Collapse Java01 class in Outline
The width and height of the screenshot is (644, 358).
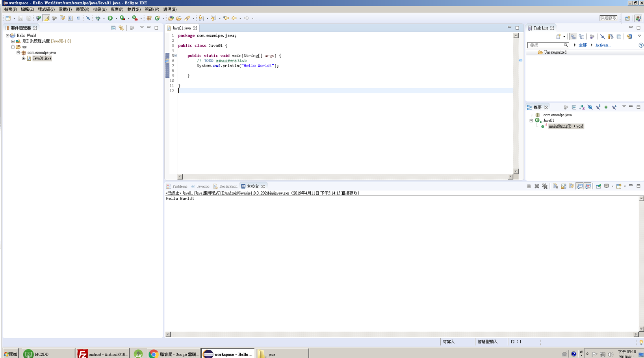pos(531,121)
